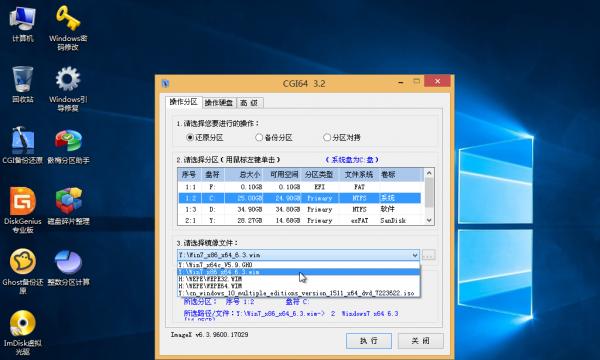600x360 pixels.
Task: Click the 关闭 button
Action: point(421,340)
